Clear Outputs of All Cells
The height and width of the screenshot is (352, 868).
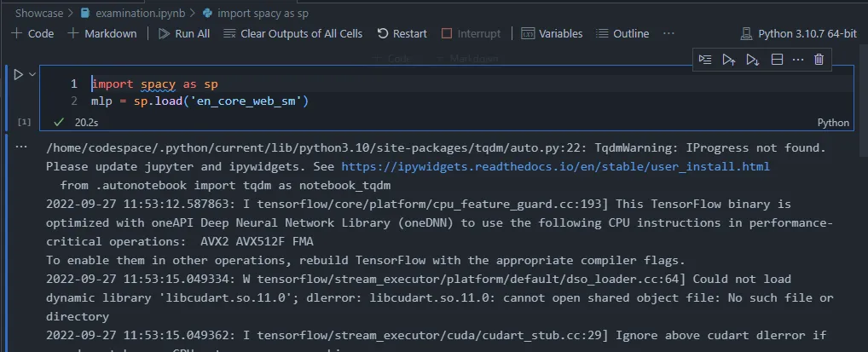[x=293, y=34]
